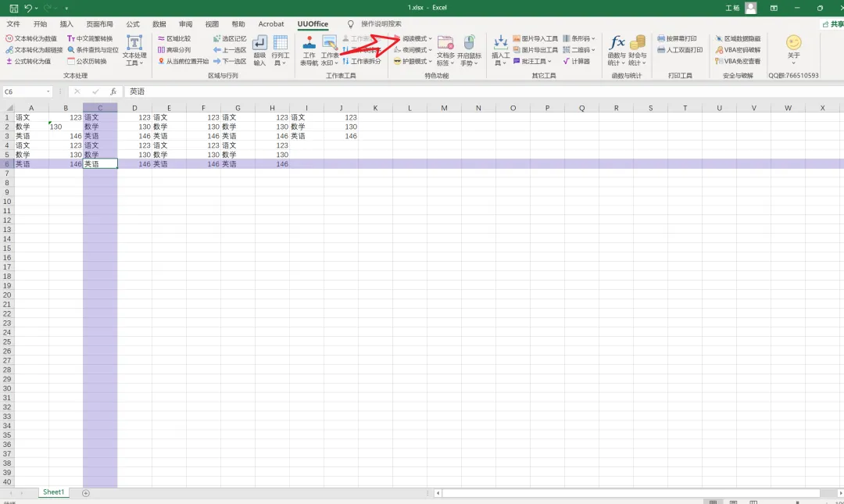The image size is (844, 504).
Task: Click 按屏幕打印 printer icon
Action: pyautogui.click(x=661, y=39)
